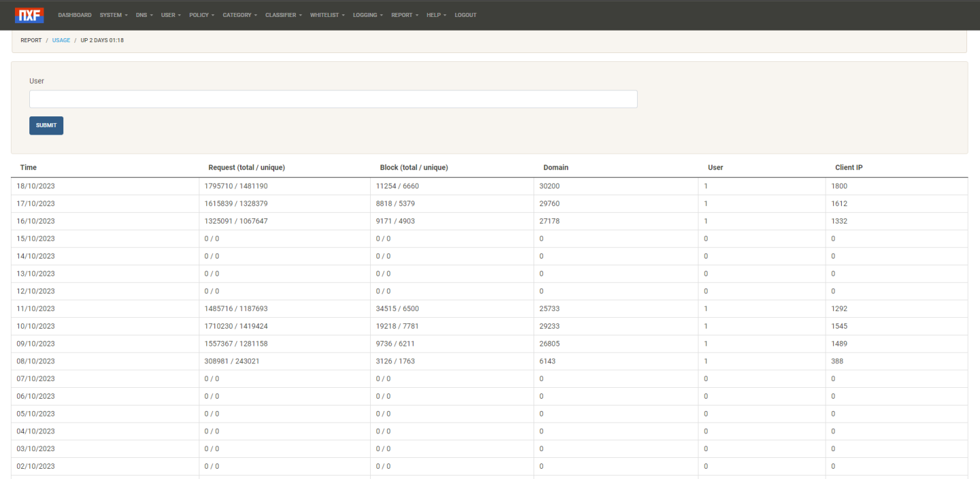Open the Dashboard page
Image resolution: width=980 pixels, height=479 pixels.
(75, 15)
